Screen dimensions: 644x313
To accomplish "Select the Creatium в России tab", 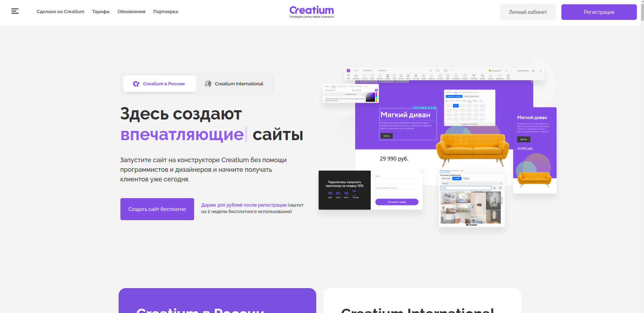I will (160, 84).
